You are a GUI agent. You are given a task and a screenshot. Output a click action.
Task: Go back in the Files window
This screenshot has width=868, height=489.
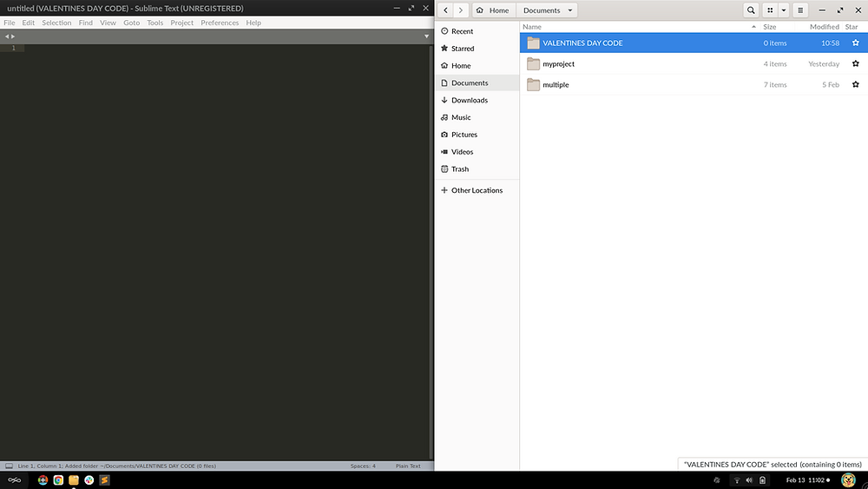tap(445, 10)
